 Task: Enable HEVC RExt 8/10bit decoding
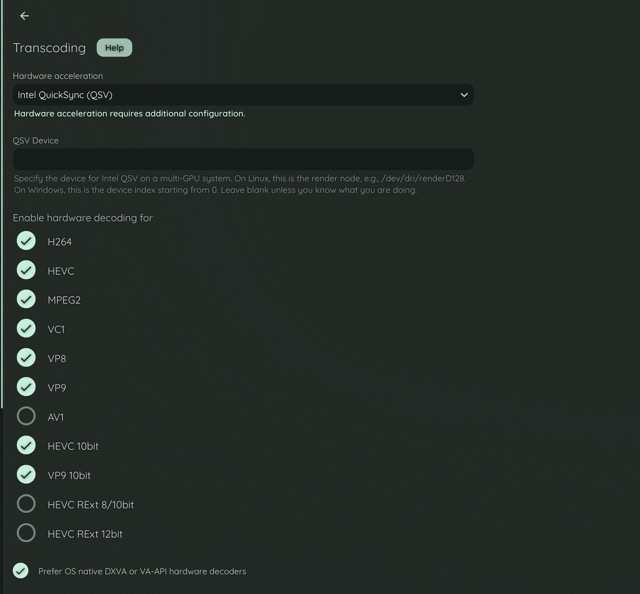coord(27,504)
